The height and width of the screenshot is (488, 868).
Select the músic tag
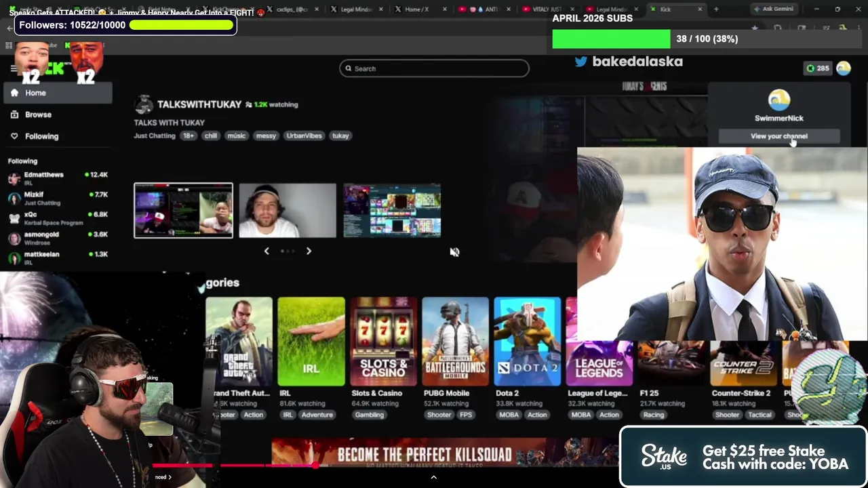coord(237,136)
